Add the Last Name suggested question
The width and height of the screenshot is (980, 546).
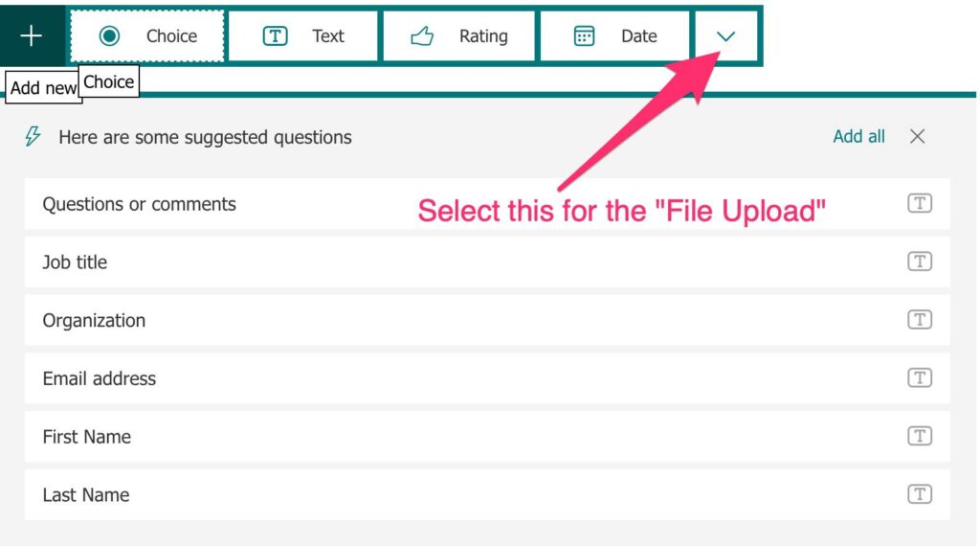tap(487, 494)
